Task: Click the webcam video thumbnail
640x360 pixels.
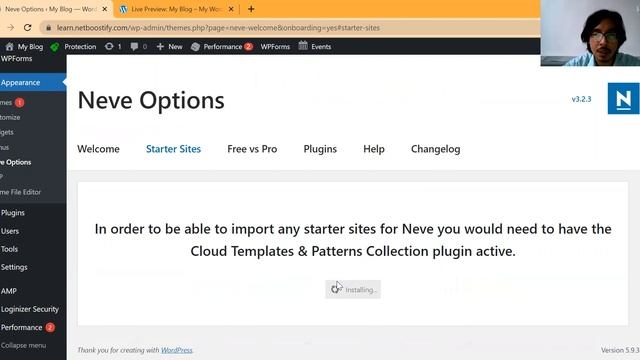Action: [590, 33]
